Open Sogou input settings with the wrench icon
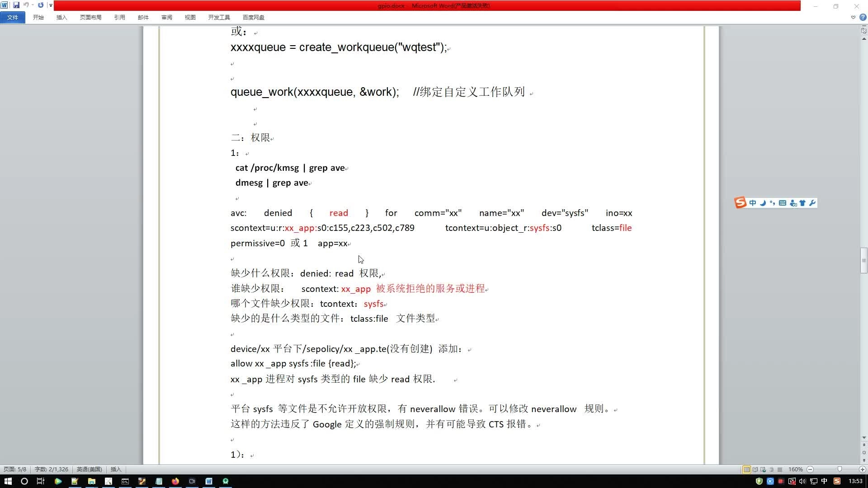868x488 pixels. click(x=813, y=203)
